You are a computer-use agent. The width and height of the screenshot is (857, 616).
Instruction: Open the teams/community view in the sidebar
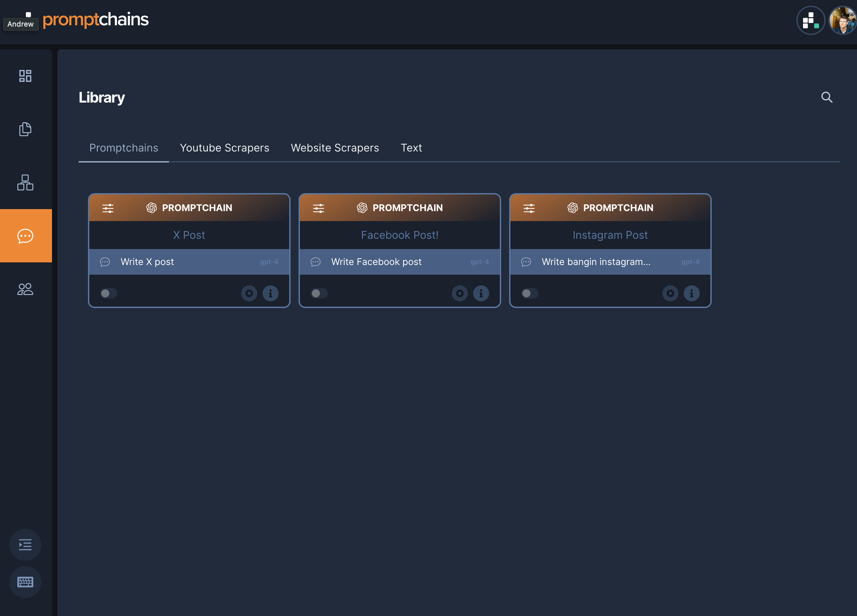click(25, 290)
